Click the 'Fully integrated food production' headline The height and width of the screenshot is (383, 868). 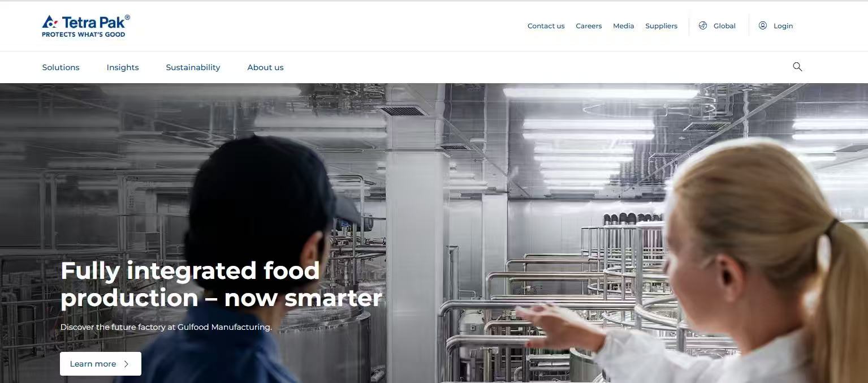(221, 284)
